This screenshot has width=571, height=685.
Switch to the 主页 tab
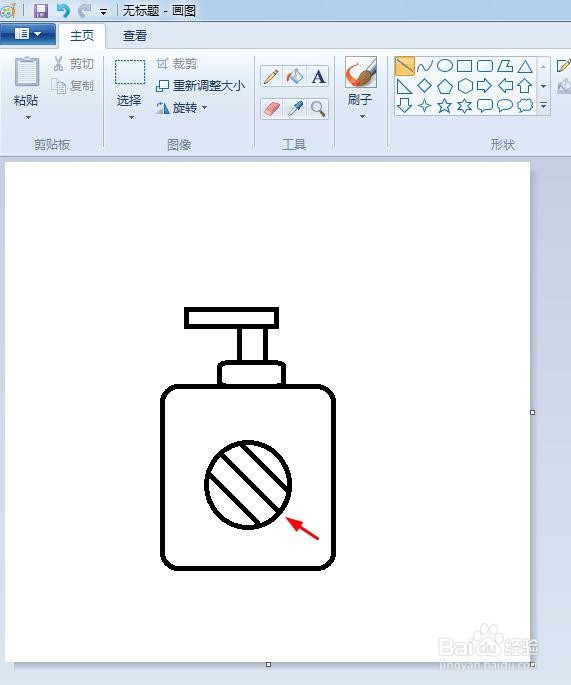[x=82, y=35]
